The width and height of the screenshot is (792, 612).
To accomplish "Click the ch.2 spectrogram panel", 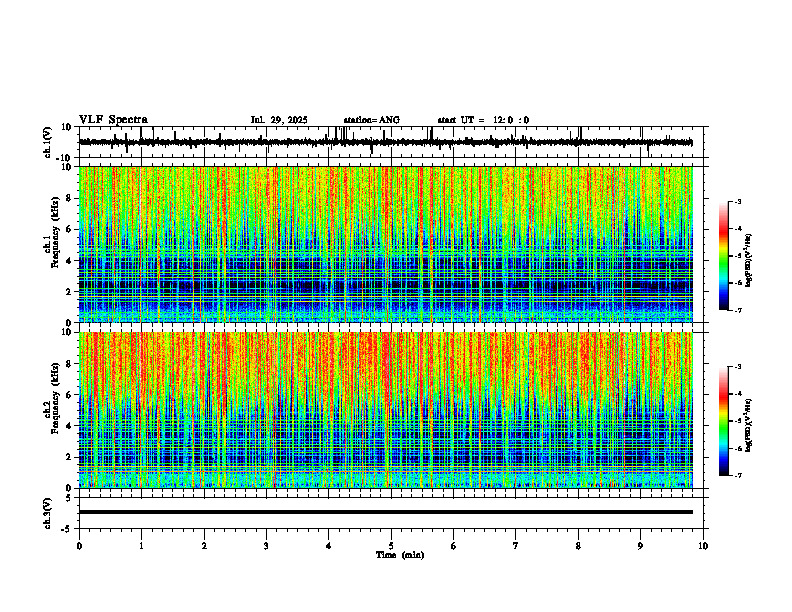I will pos(385,410).
